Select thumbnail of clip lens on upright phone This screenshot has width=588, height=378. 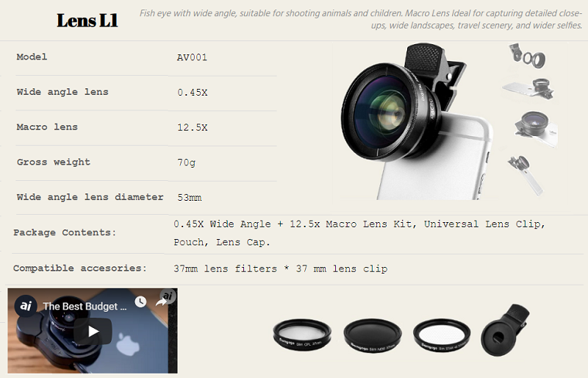pyautogui.click(x=525, y=174)
